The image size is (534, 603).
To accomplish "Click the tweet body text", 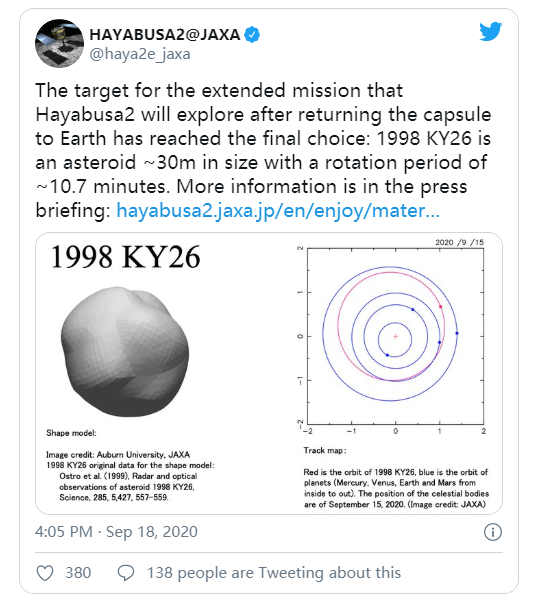I will (263, 150).
